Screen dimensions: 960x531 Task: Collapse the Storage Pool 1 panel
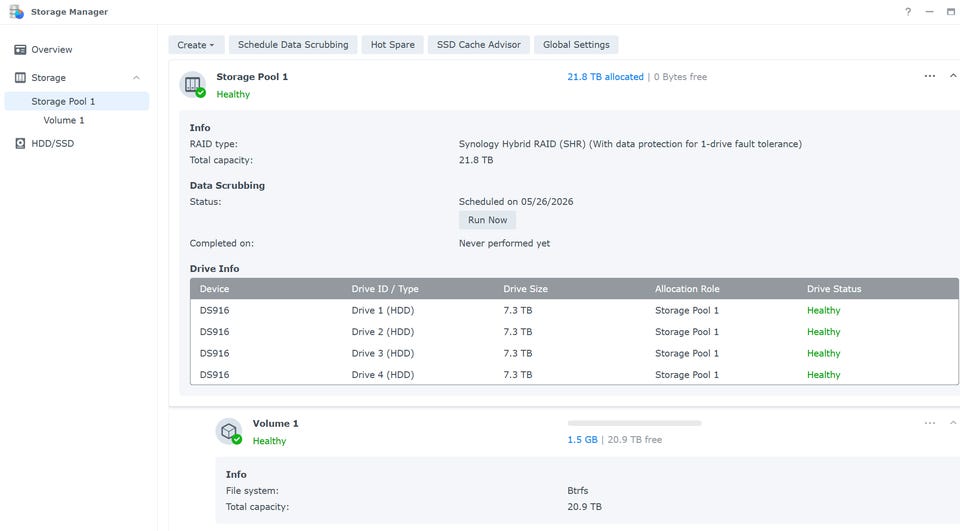pos(952,76)
